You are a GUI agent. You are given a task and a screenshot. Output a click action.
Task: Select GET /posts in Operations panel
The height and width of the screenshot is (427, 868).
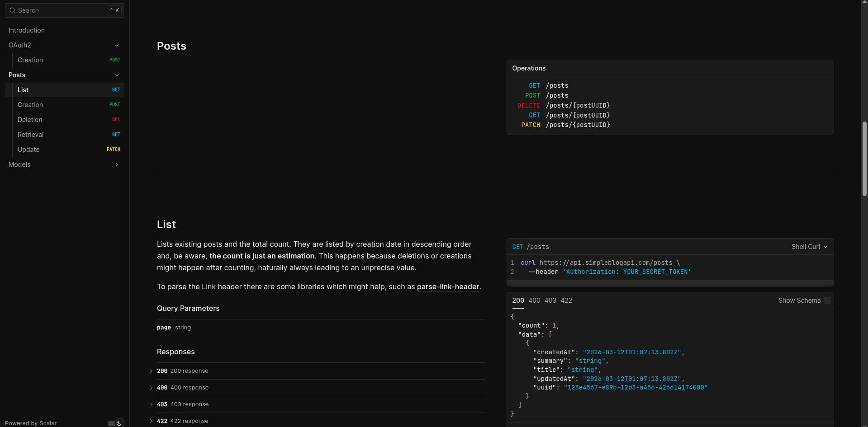pyautogui.click(x=548, y=85)
